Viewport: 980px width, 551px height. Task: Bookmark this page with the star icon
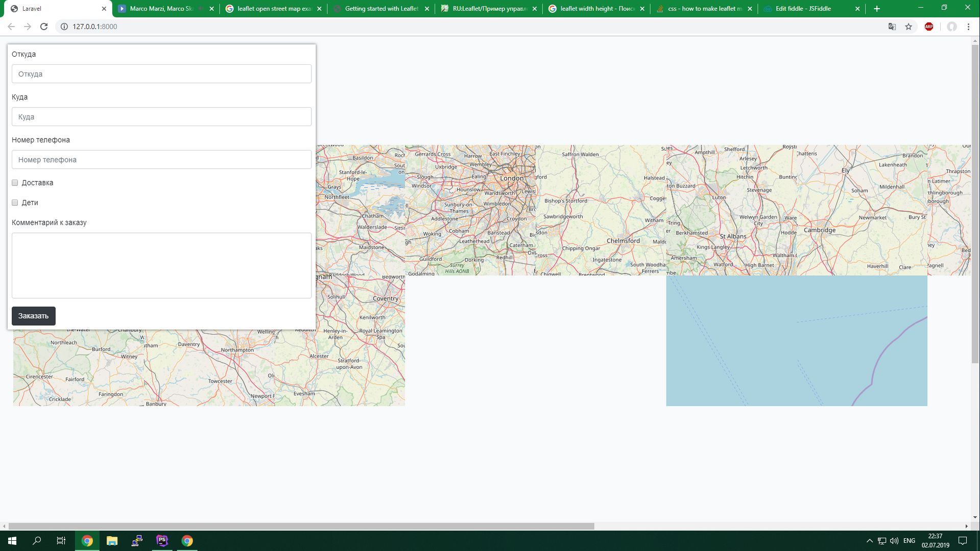909,27
